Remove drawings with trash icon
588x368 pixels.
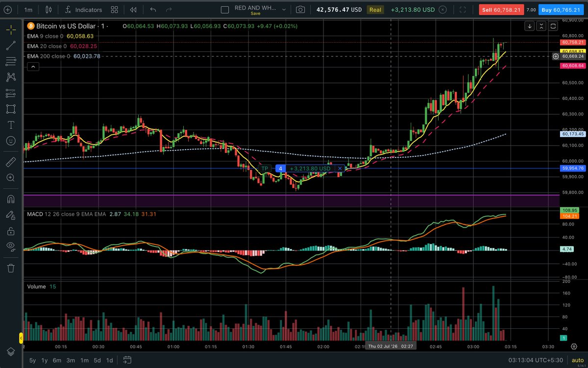[x=10, y=268]
